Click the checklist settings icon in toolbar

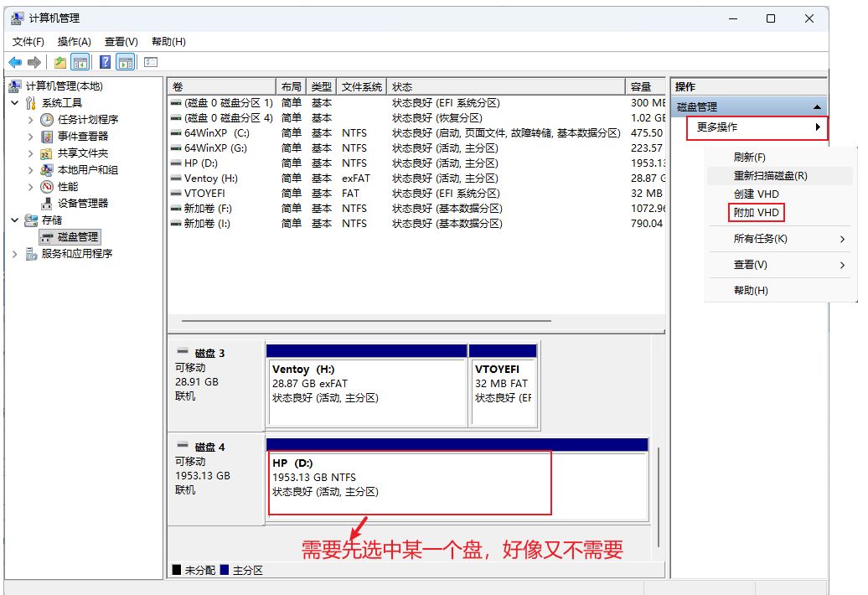151,62
